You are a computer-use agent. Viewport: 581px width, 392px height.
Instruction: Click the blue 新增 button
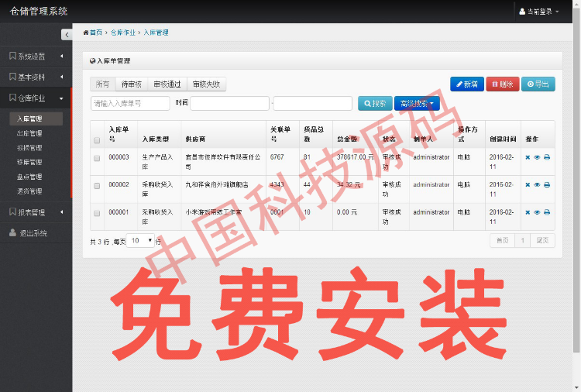(x=466, y=84)
